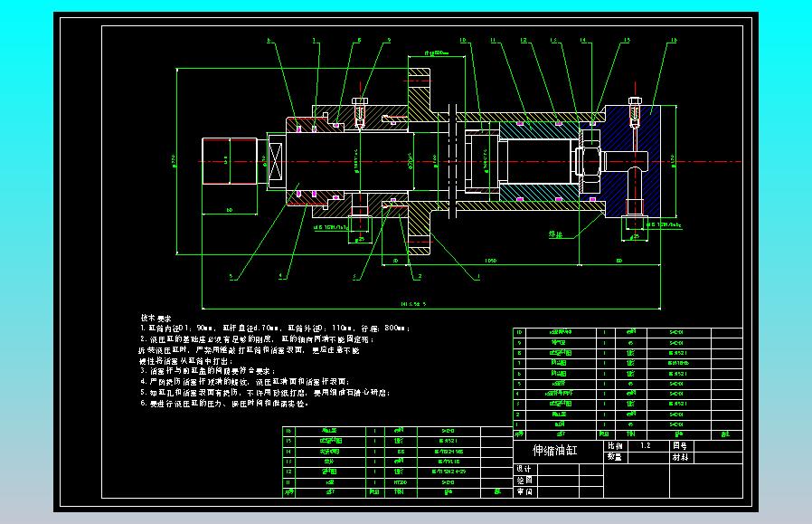This screenshot has height=524, width=812.
Task: Click the 数量 label in title block
Action: pyautogui.click(x=614, y=457)
